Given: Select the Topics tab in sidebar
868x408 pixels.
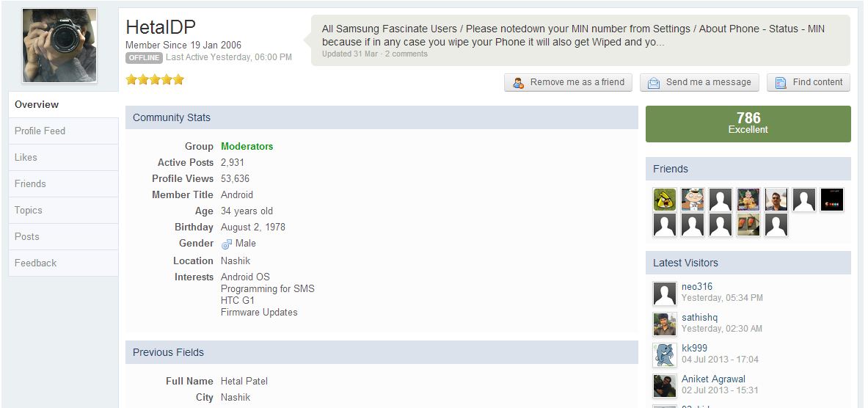Looking at the screenshot, I should point(29,210).
